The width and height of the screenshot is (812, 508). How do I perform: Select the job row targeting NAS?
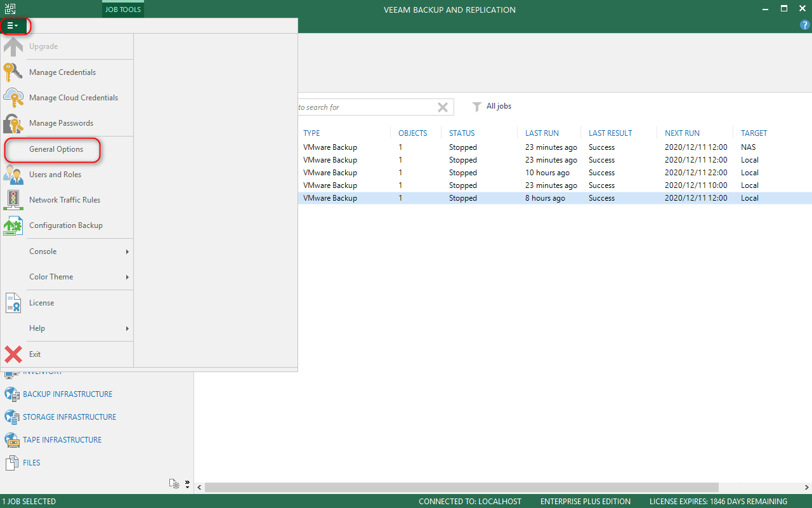click(x=555, y=147)
